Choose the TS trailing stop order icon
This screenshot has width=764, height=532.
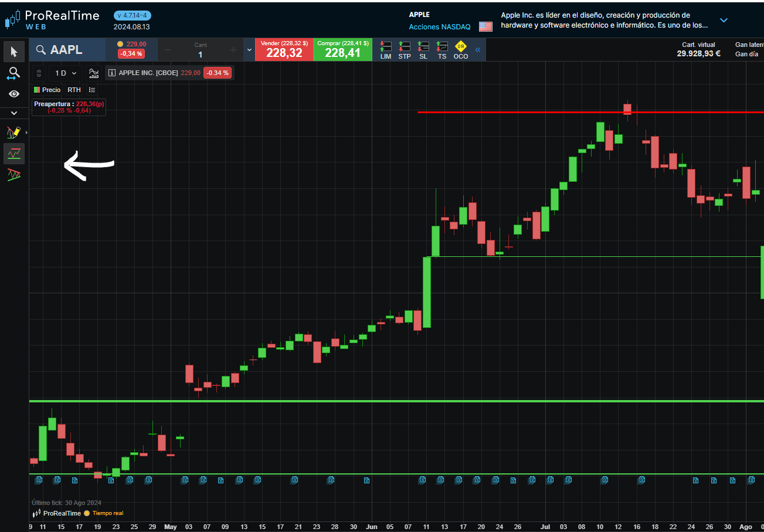pos(442,50)
